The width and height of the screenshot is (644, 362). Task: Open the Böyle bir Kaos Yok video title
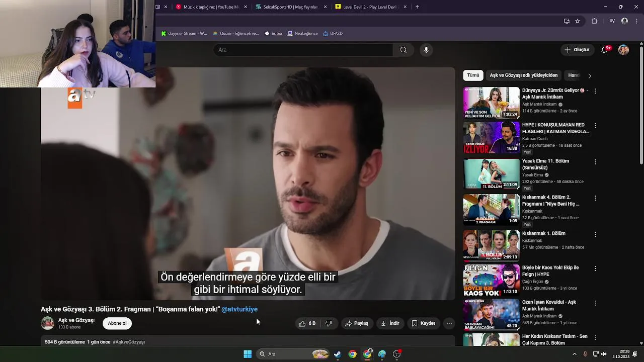pyautogui.click(x=550, y=271)
